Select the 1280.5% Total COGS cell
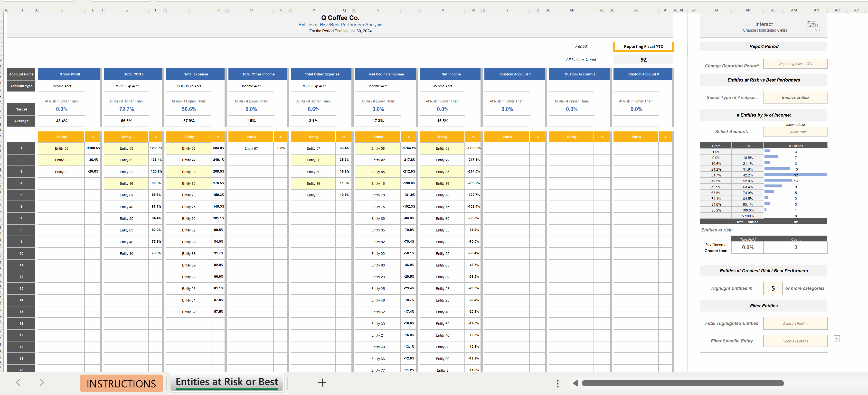 pyautogui.click(x=156, y=148)
